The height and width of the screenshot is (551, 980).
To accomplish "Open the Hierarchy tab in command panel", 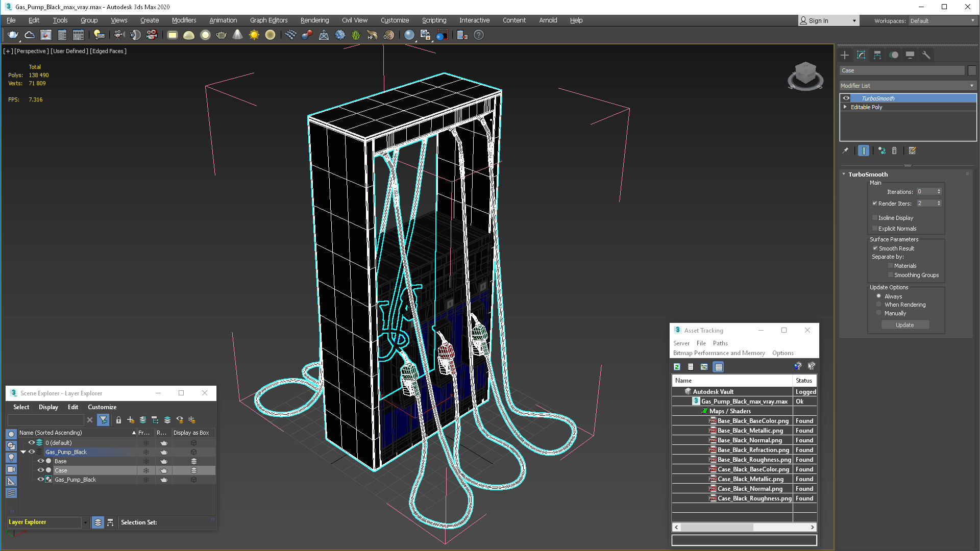I will (x=877, y=55).
